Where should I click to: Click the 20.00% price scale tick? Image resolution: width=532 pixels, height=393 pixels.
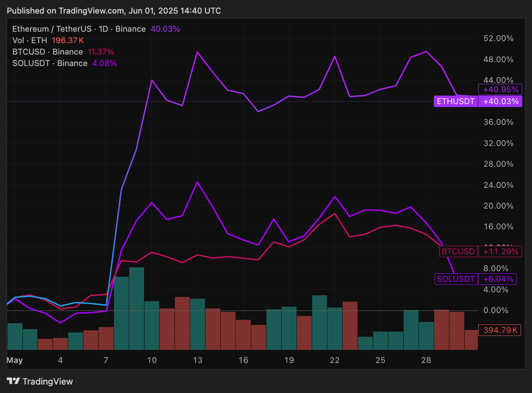pos(498,206)
